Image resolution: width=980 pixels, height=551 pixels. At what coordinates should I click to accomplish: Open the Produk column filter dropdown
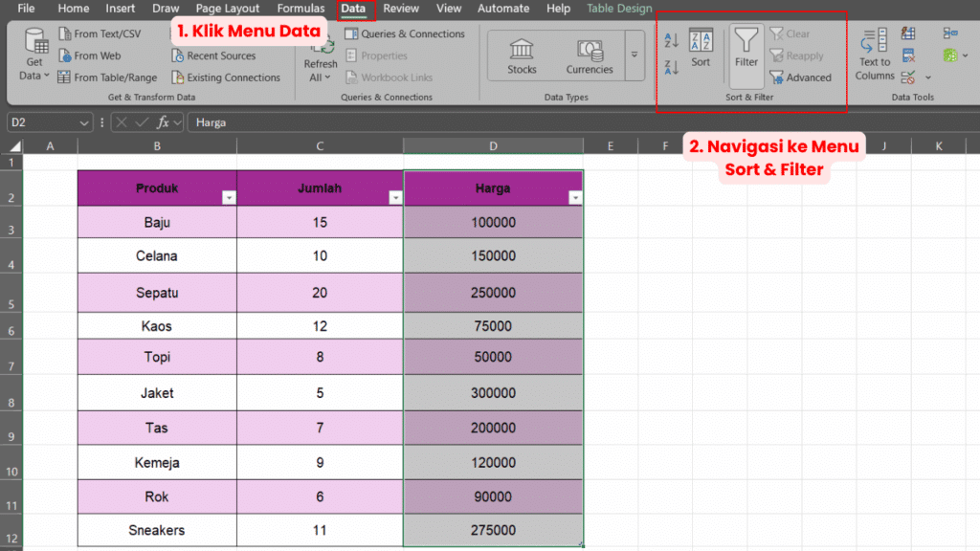tap(229, 196)
